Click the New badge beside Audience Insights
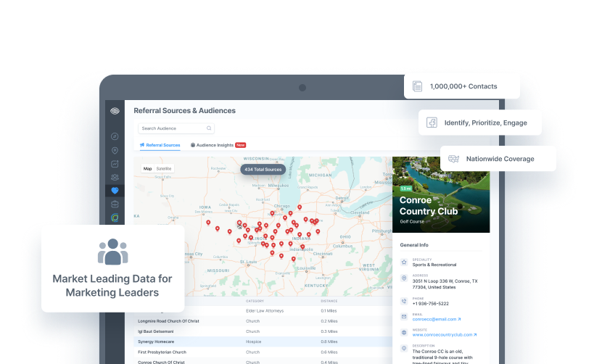This screenshot has width=602, height=364. point(240,145)
